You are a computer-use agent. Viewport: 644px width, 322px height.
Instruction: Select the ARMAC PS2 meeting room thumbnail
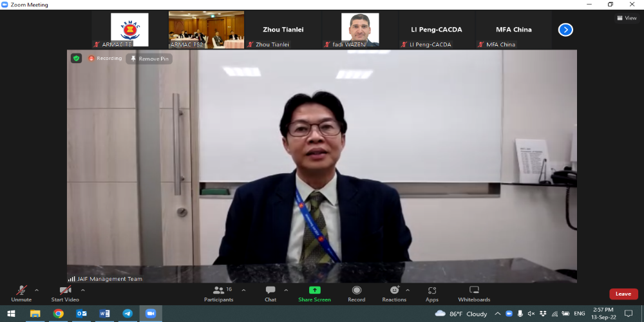point(206,30)
